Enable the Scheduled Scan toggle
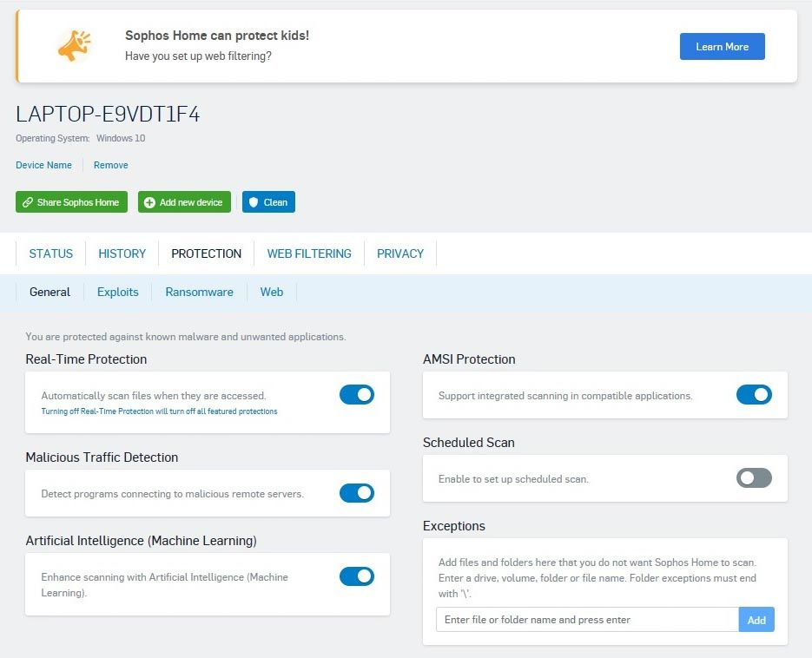The image size is (812, 658). [x=754, y=477]
